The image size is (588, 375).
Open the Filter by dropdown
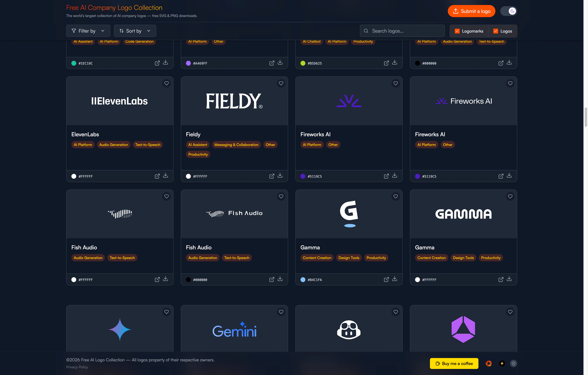pyautogui.click(x=88, y=31)
